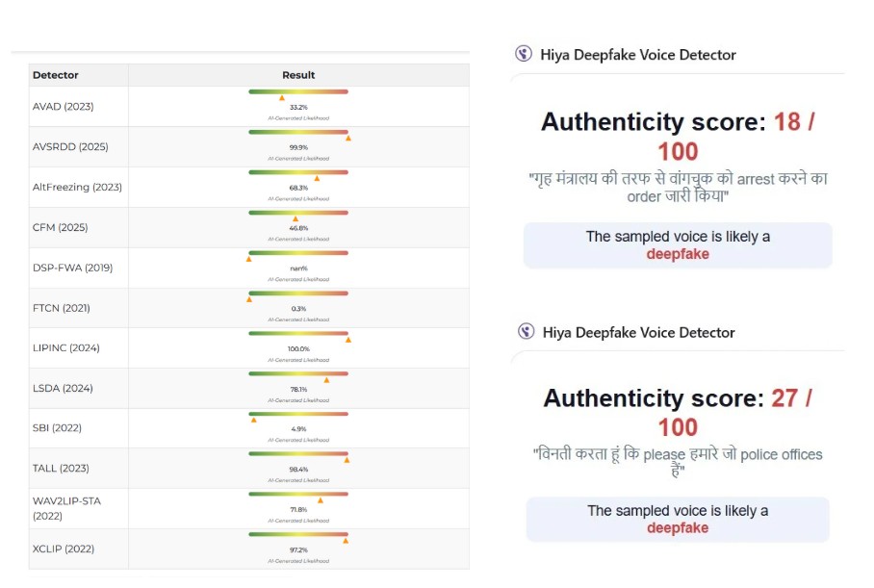
Task: Click the SBI marker triangle
Action: (x=254, y=420)
